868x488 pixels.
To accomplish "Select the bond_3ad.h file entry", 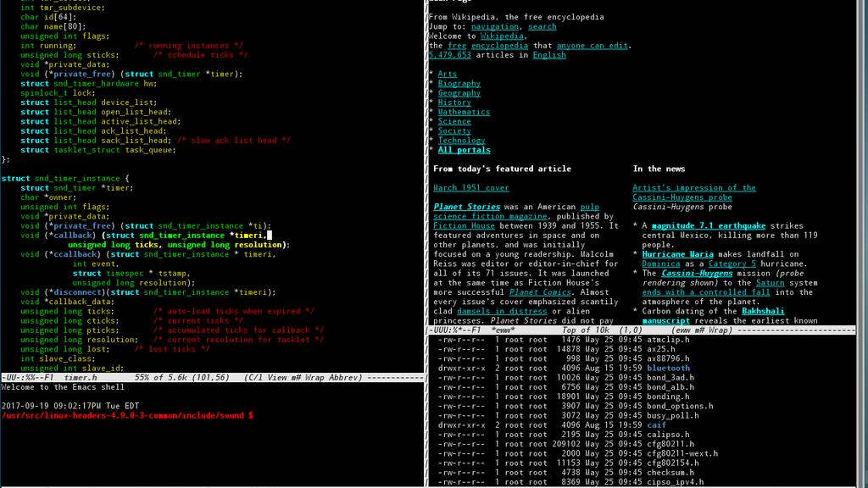I will point(670,377).
